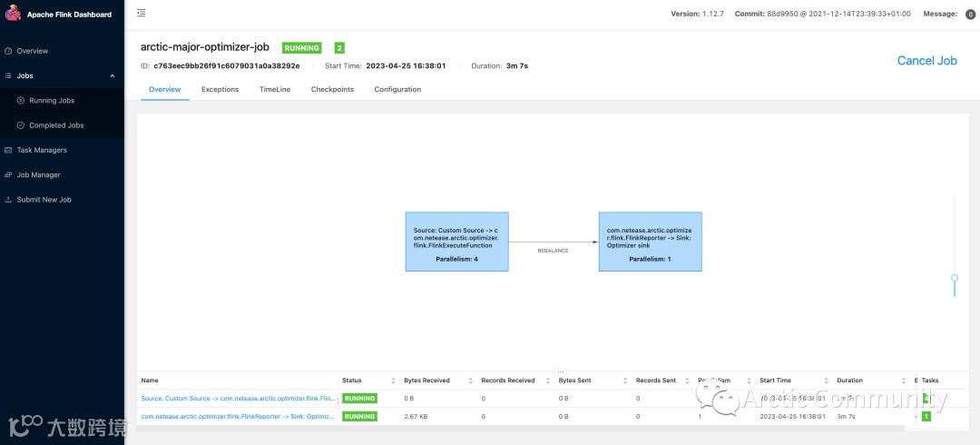Image resolution: width=980 pixels, height=445 pixels.
Task: Sort by Records Received column
Action: (x=547, y=381)
